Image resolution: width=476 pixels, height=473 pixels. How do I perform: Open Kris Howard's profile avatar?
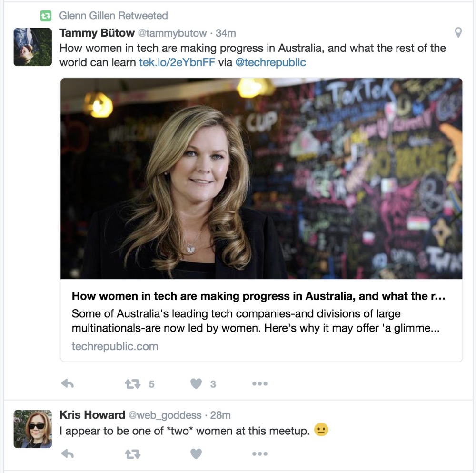coord(32,429)
